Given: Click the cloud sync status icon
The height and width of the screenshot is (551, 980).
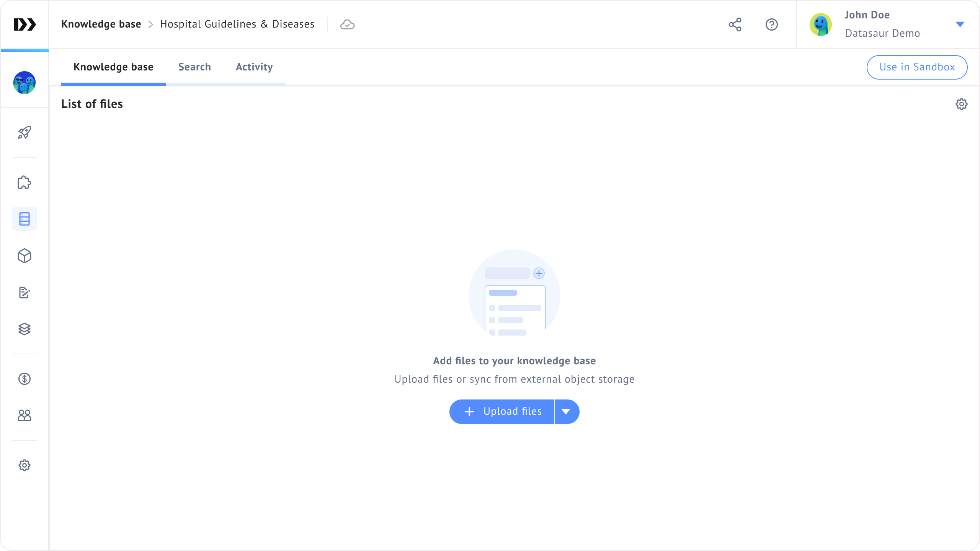Looking at the screenshot, I should pos(347,24).
